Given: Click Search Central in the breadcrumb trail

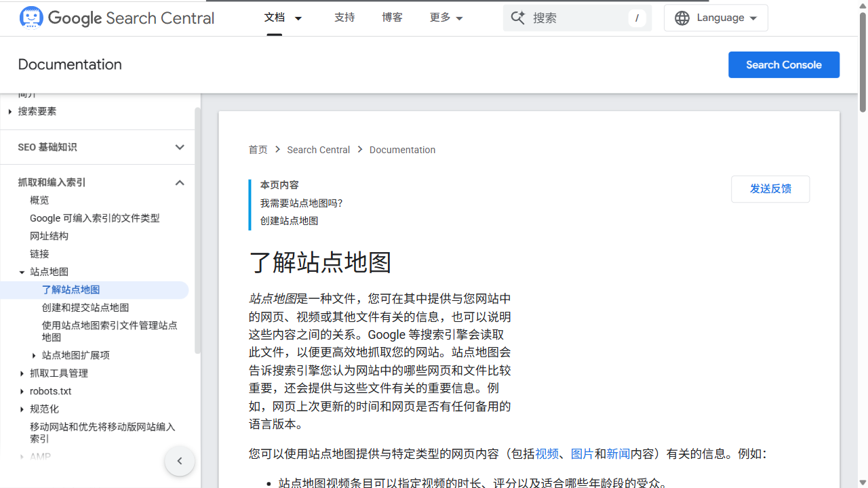Looking at the screenshot, I should (318, 150).
